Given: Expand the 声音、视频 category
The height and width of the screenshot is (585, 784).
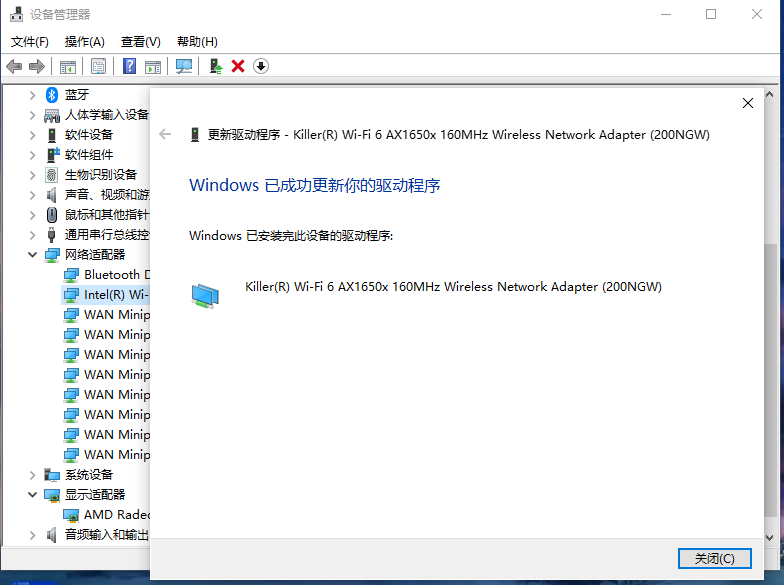Looking at the screenshot, I should click(32, 195).
